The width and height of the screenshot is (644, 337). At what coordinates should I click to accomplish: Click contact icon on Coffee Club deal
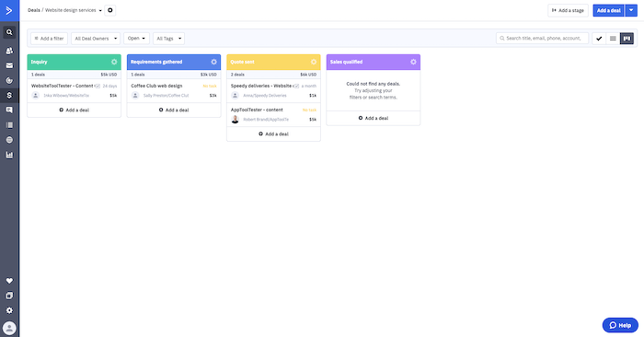pyautogui.click(x=135, y=96)
